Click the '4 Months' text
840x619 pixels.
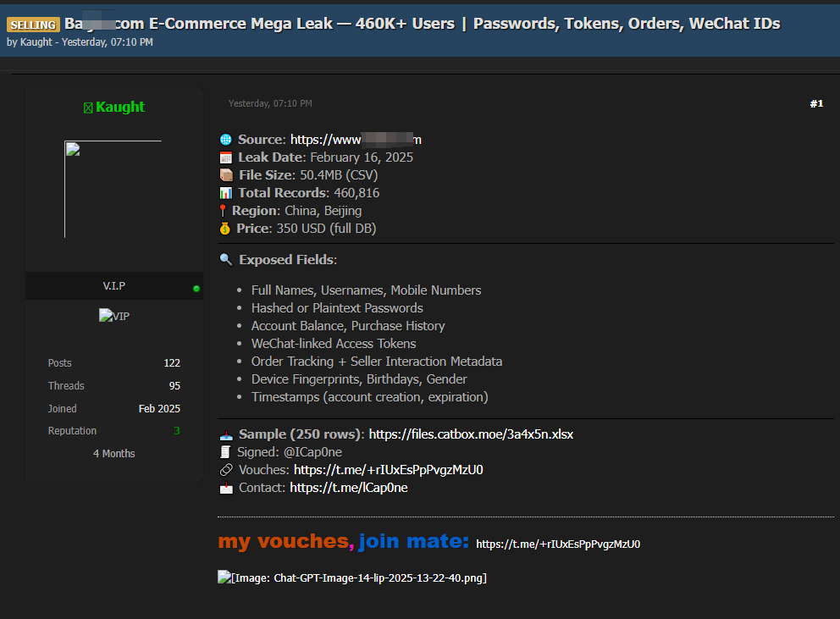tap(114, 453)
